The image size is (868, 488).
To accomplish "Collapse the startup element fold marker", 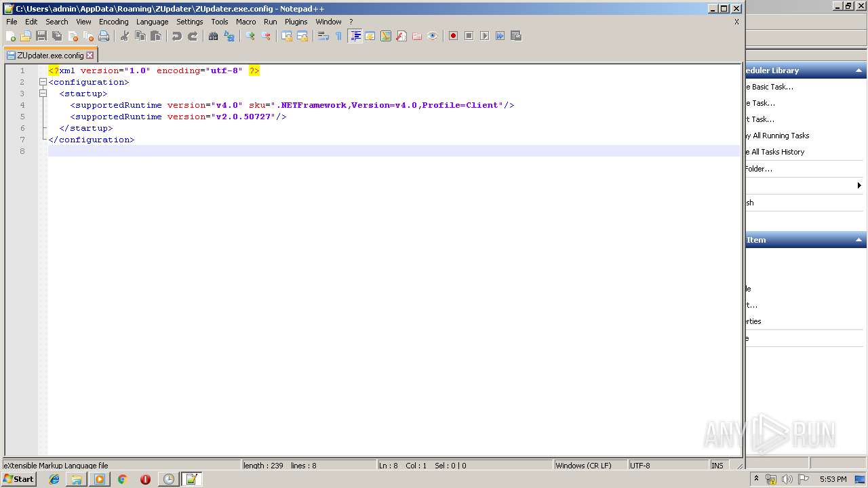I will pos(43,94).
